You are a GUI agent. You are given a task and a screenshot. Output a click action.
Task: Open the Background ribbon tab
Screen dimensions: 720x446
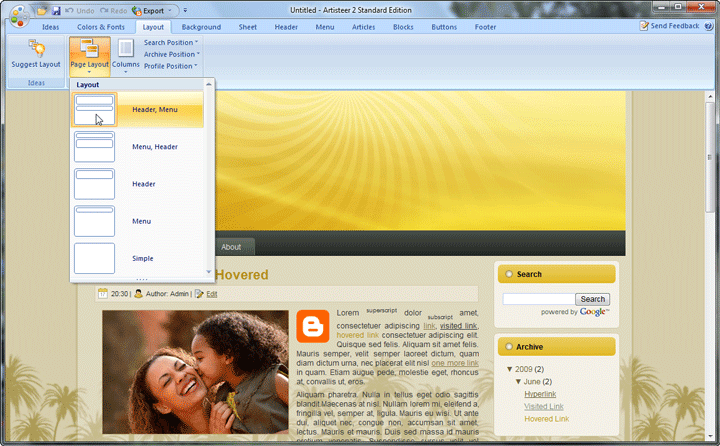[x=201, y=27]
